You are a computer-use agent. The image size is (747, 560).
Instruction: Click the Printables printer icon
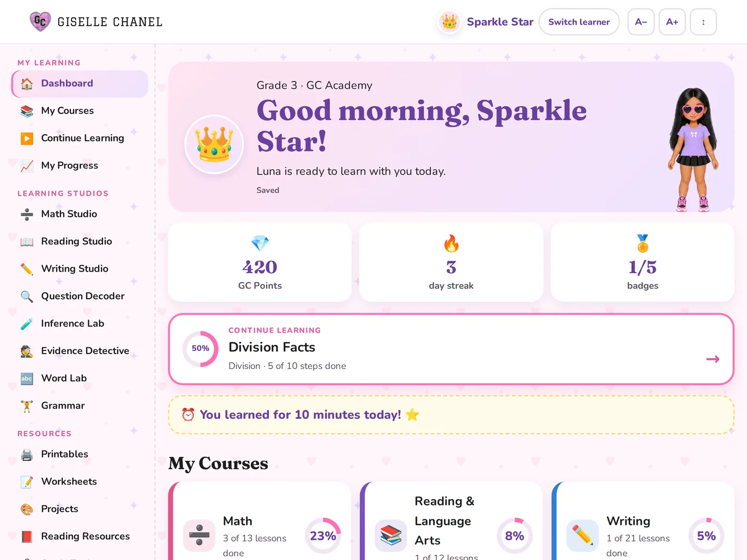coord(27,454)
